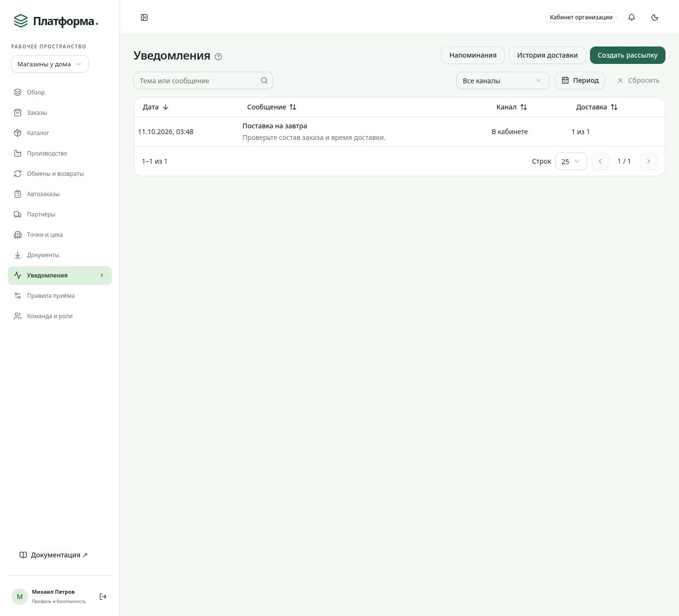Open the Поставка на завтра notification
Image resolution: width=679 pixels, height=616 pixels.
[x=274, y=126]
